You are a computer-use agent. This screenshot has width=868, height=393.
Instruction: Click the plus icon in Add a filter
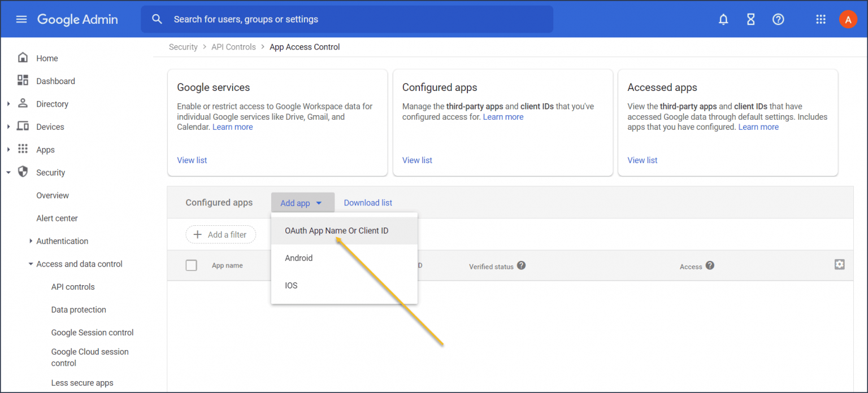coord(197,234)
